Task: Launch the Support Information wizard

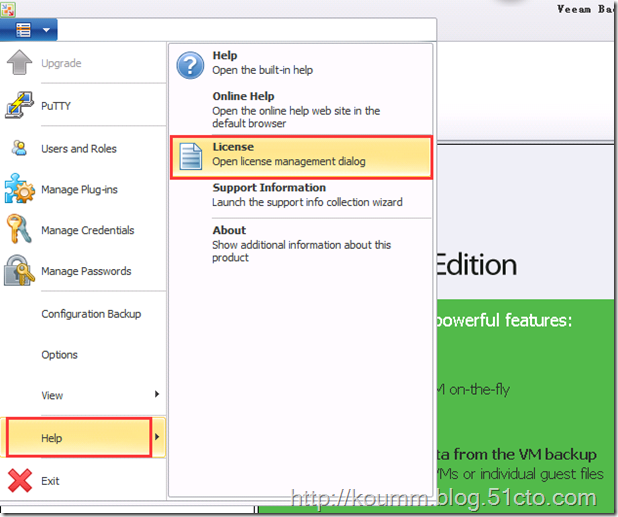Action: click(302, 195)
